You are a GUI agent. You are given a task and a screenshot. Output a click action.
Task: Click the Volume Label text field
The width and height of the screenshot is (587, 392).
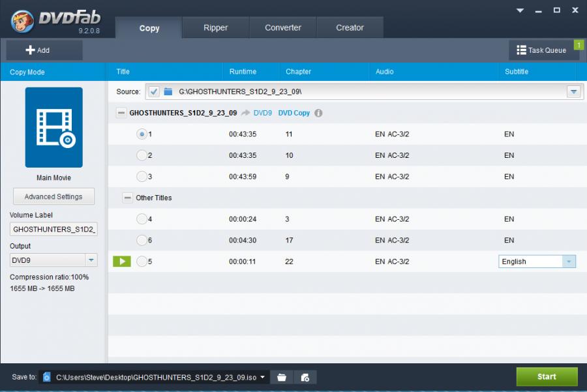[x=53, y=229]
